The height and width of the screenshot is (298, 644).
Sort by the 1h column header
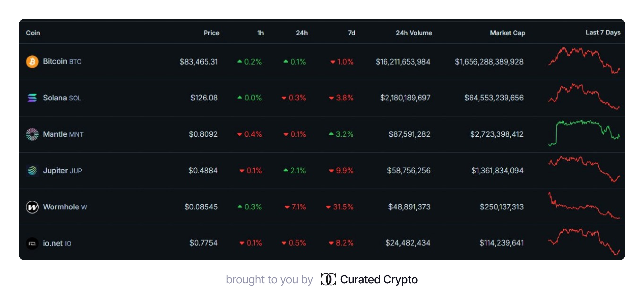[260, 33]
